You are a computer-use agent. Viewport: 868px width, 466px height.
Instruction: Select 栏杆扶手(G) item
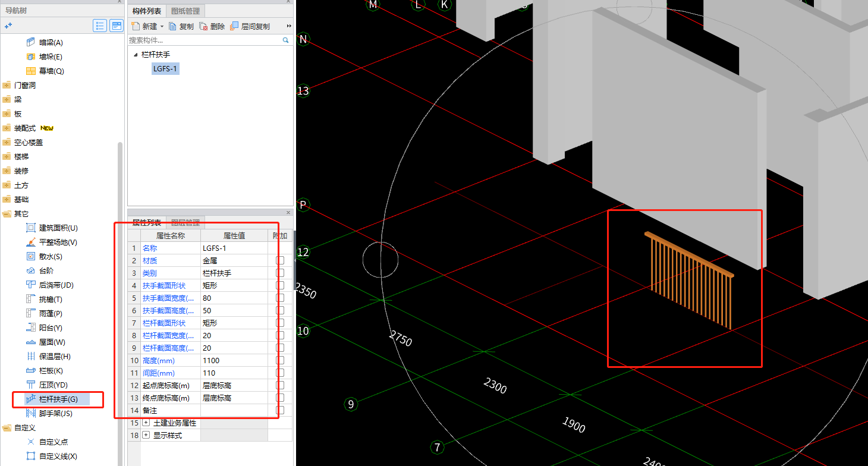(58, 399)
